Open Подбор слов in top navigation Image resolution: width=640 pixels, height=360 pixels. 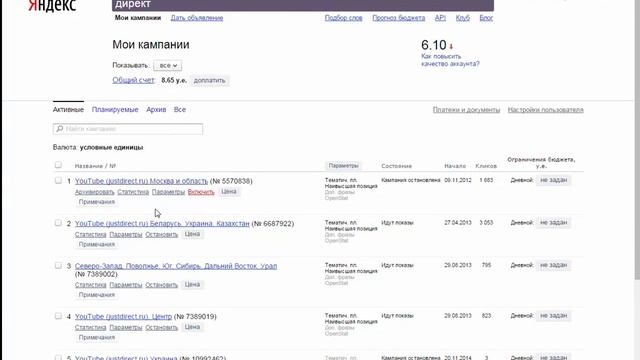pos(343,18)
